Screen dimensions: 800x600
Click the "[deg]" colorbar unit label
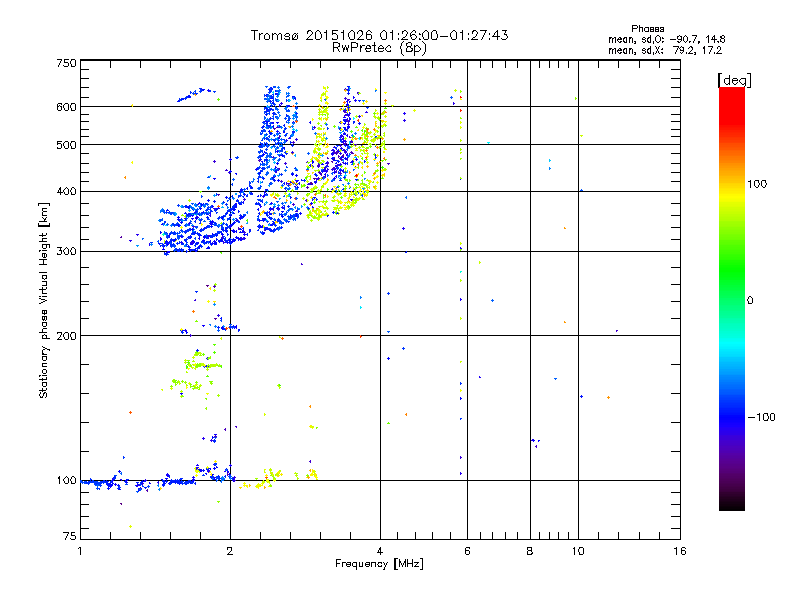coord(734,80)
